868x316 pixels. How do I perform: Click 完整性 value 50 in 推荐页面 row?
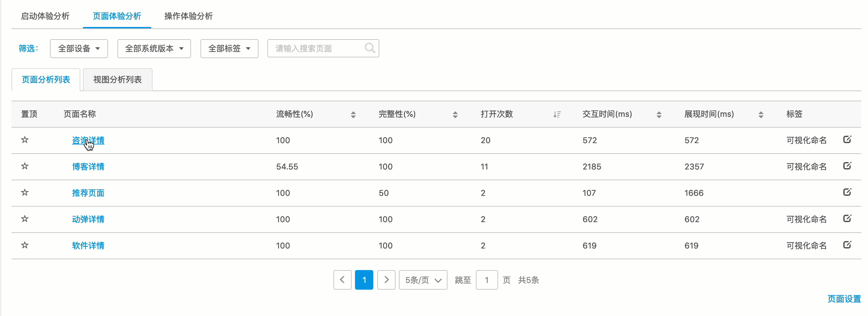(384, 193)
